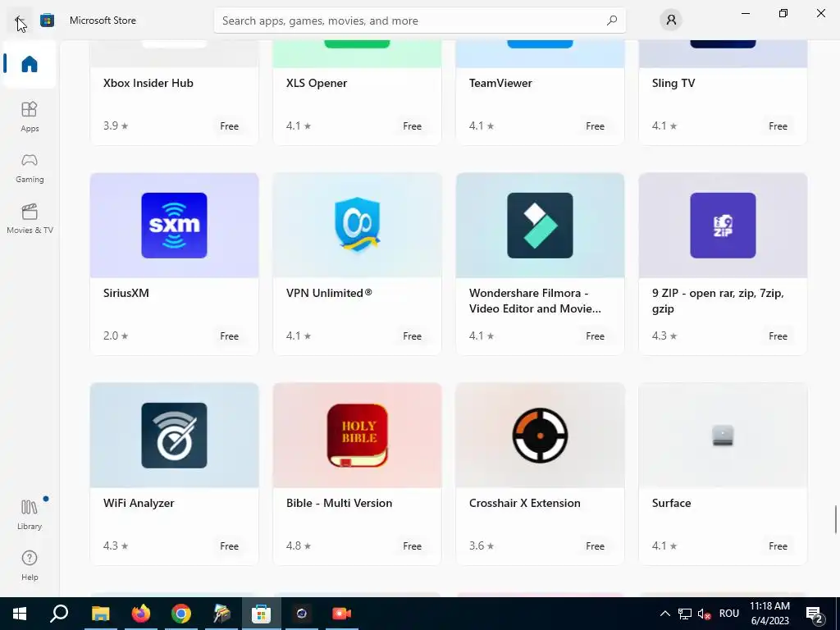Open the SiriusXM app icon
Screen dimensions: 840x630
(x=174, y=226)
